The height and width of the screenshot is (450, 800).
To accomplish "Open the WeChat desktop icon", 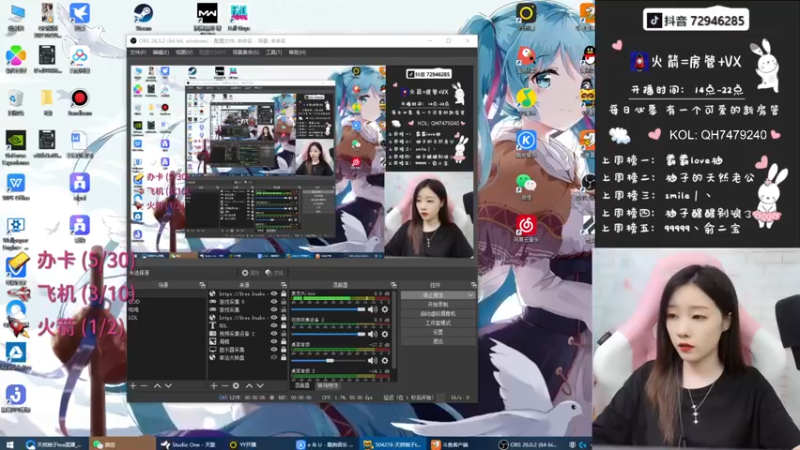I will (526, 186).
